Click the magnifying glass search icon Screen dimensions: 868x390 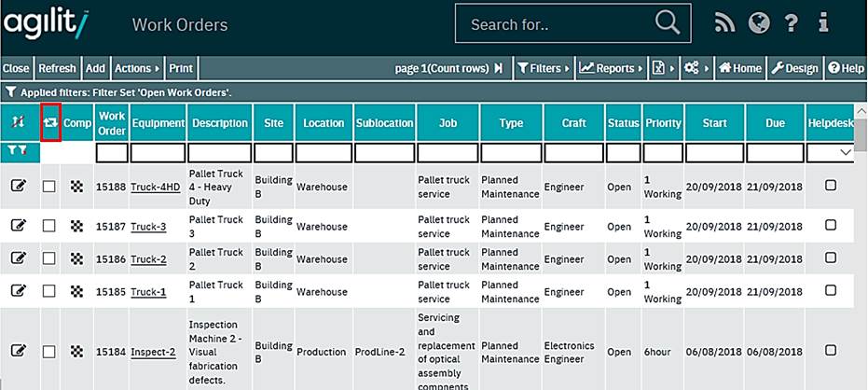(x=668, y=23)
